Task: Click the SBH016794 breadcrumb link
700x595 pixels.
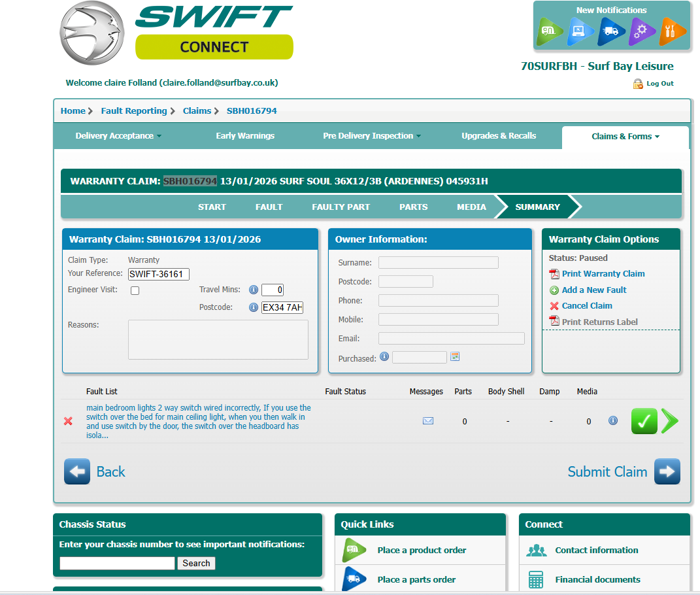Action: point(252,110)
